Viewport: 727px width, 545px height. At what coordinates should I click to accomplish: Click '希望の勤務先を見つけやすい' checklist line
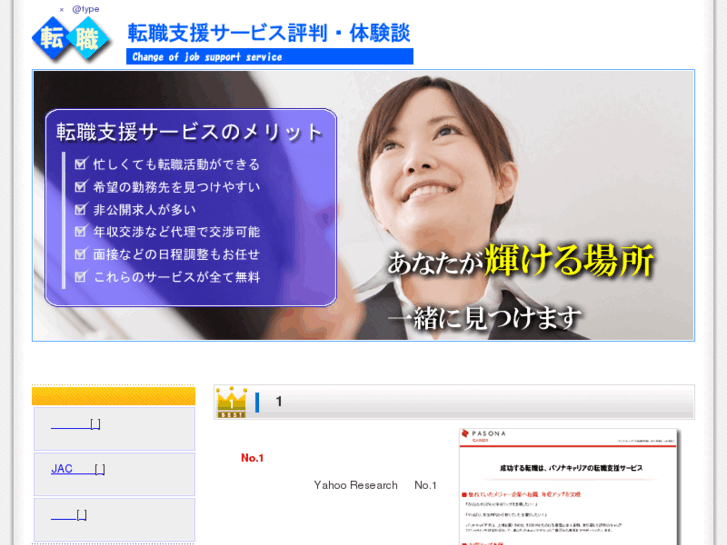coord(176,187)
